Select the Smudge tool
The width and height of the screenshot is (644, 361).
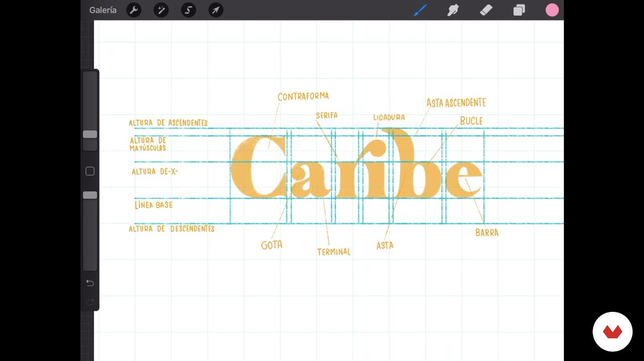[x=453, y=10]
